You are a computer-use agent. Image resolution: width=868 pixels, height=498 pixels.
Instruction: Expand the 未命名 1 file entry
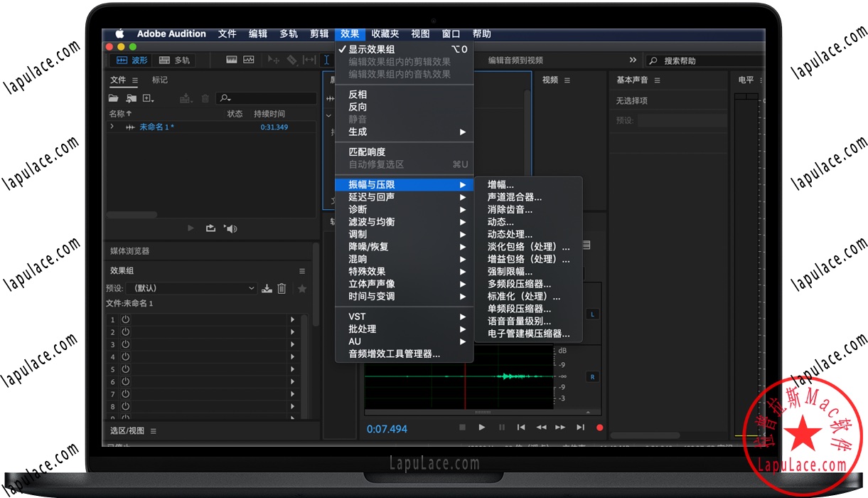tap(111, 124)
